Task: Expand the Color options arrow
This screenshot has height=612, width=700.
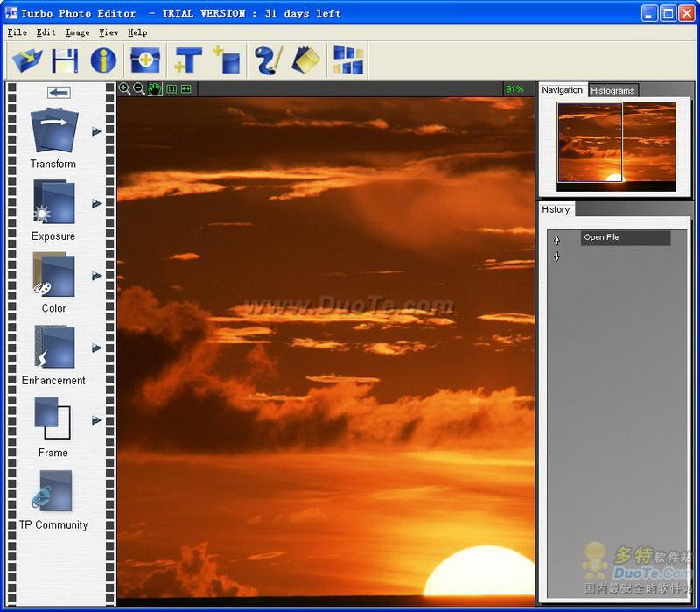Action: [96, 276]
